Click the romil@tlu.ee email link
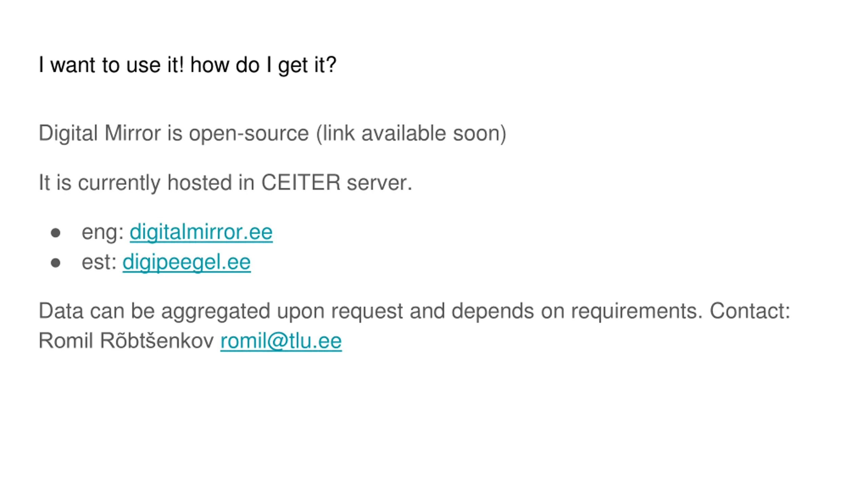Viewport: 868px width, 488px height. 281,341
